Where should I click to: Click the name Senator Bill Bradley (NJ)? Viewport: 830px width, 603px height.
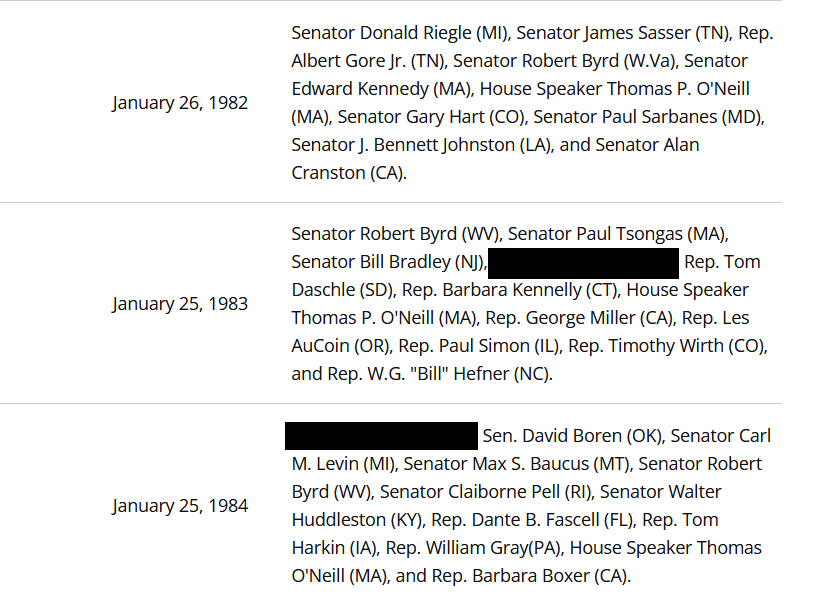point(388,262)
